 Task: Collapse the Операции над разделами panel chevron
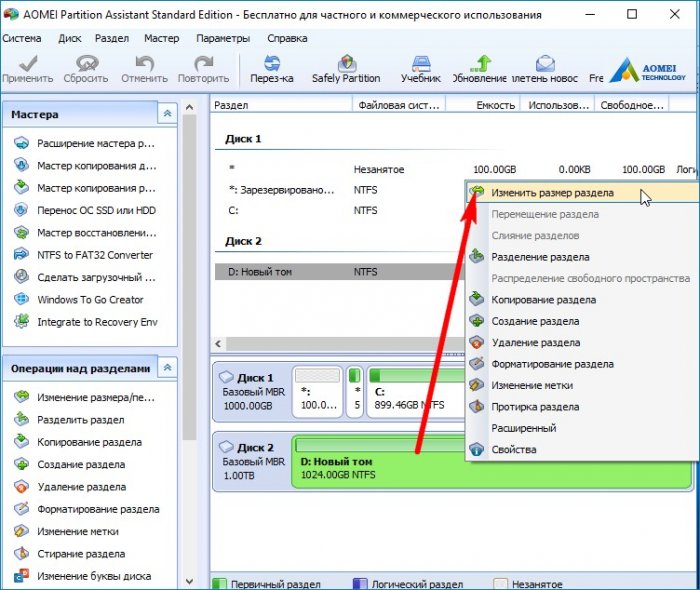click(x=167, y=367)
